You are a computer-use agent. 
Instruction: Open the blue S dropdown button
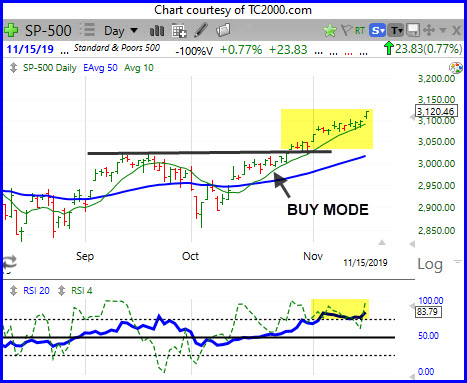pos(377,31)
